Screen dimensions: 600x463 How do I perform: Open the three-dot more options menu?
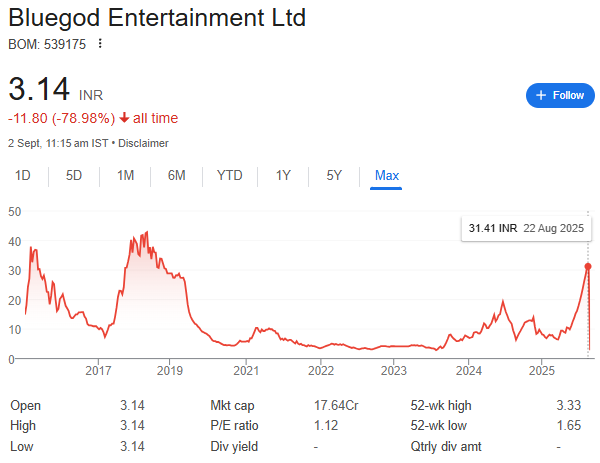pos(99,43)
